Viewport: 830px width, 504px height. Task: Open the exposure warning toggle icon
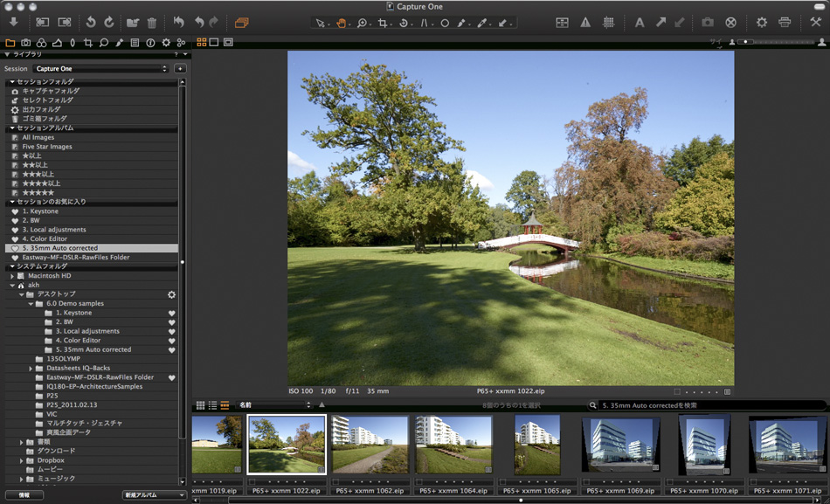pos(584,24)
